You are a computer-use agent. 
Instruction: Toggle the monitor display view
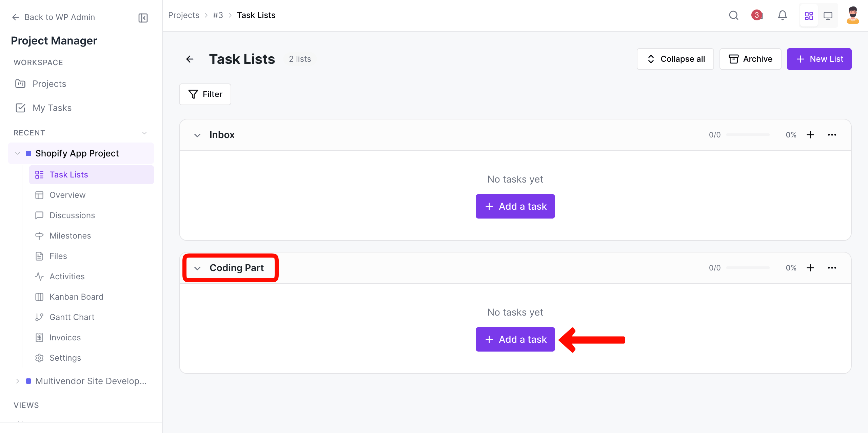click(x=828, y=15)
